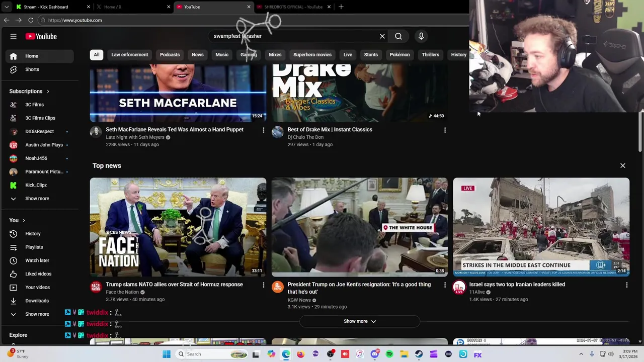Viewport: 644px width, 362px height.
Task: Open 11Alive channel avatar
Action: click(459, 287)
